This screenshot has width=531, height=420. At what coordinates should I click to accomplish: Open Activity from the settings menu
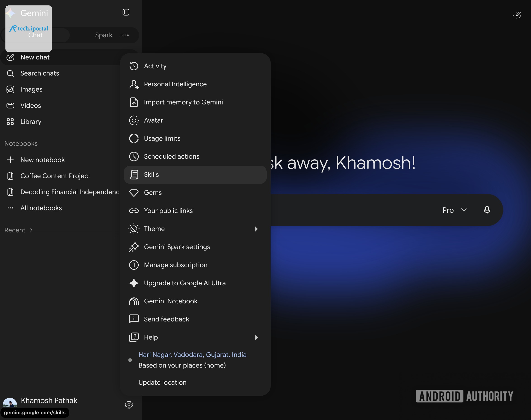[x=195, y=66]
